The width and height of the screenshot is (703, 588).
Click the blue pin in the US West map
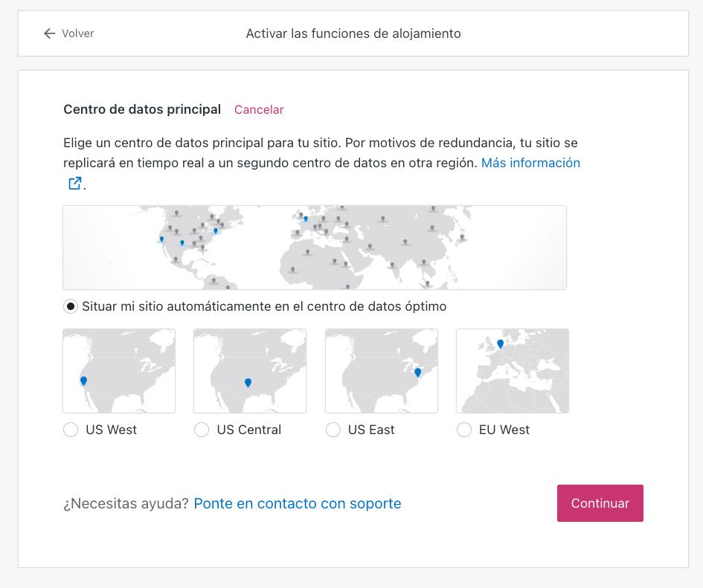83,381
